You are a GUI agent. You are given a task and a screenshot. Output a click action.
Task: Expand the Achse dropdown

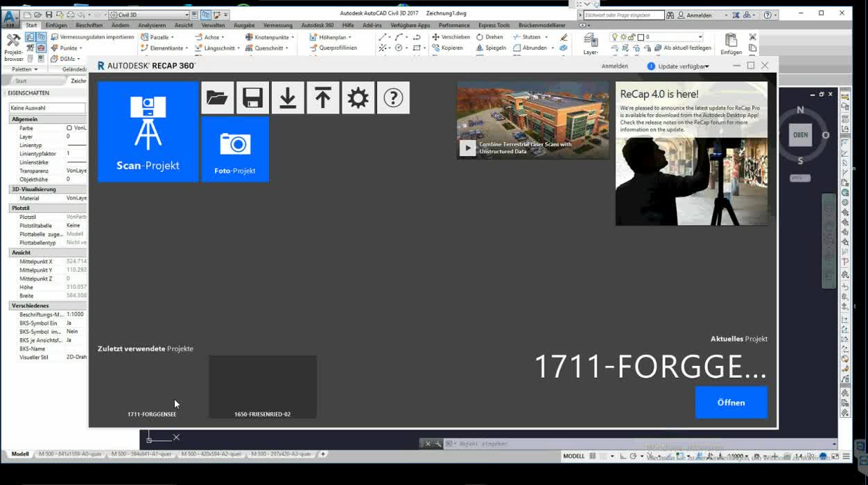click(223, 37)
